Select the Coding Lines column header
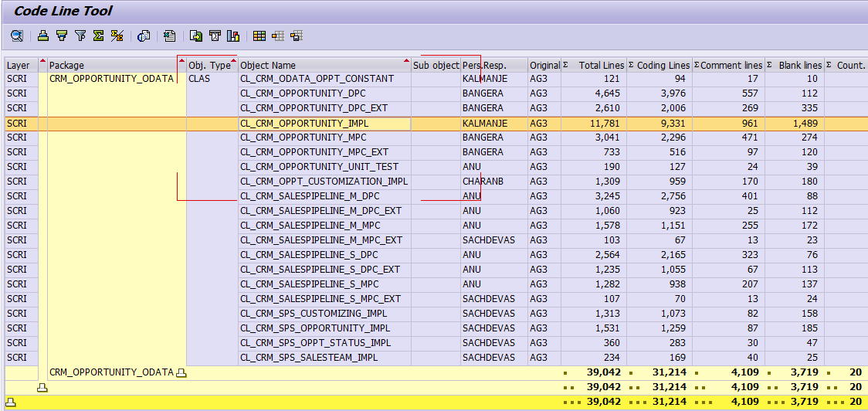This screenshot has width=868, height=411. (x=659, y=66)
